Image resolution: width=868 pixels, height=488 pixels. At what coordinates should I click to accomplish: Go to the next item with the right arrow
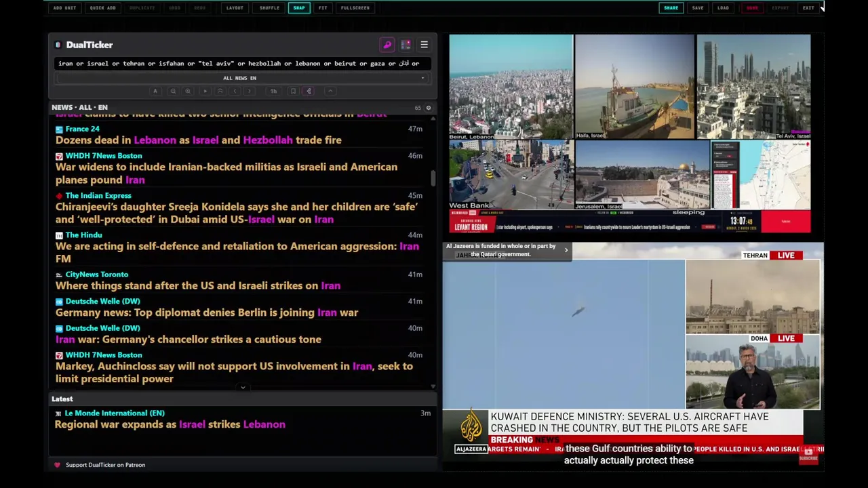click(250, 91)
